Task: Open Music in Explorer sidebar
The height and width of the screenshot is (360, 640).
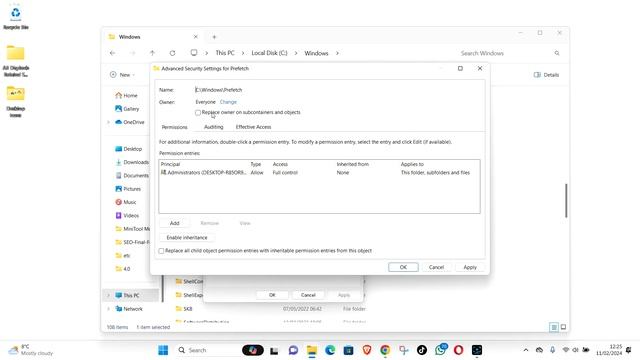Action: click(126, 202)
